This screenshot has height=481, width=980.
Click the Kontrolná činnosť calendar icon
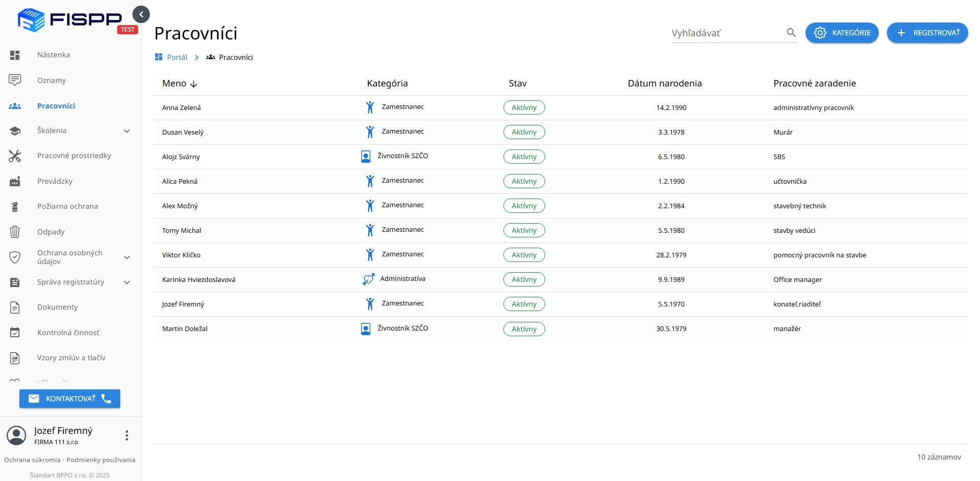click(x=15, y=333)
